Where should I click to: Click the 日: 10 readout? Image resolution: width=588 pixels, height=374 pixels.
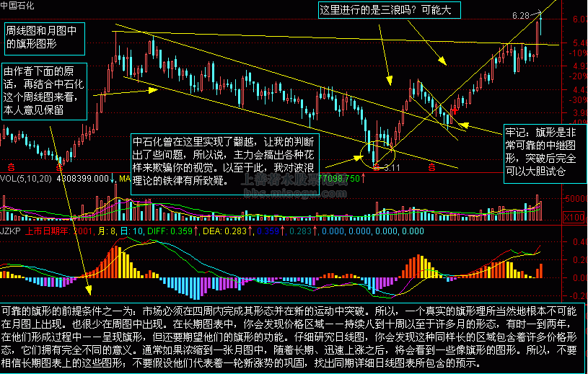[131, 231]
